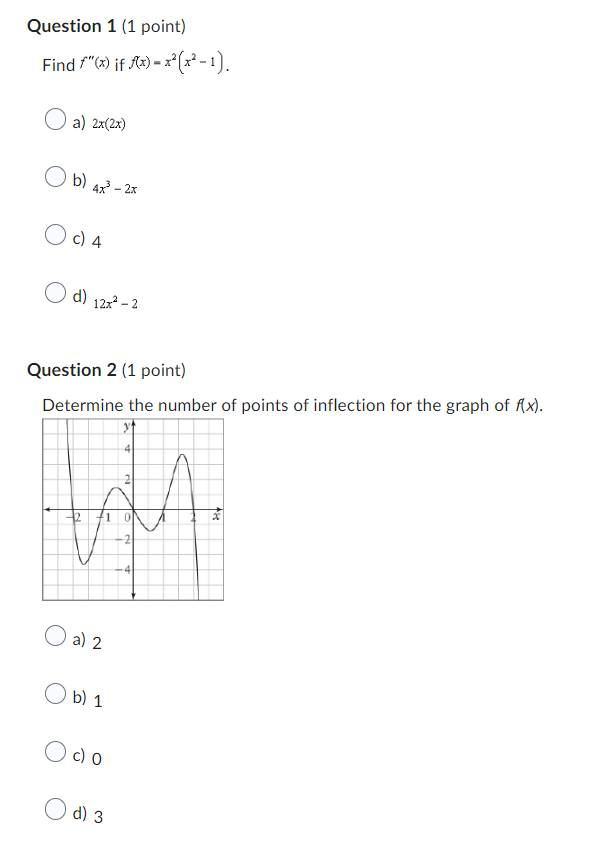Viewport: 598px width, 856px height.
Task: Click the inflection points graph image
Action: pyautogui.click(x=131, y=508)
